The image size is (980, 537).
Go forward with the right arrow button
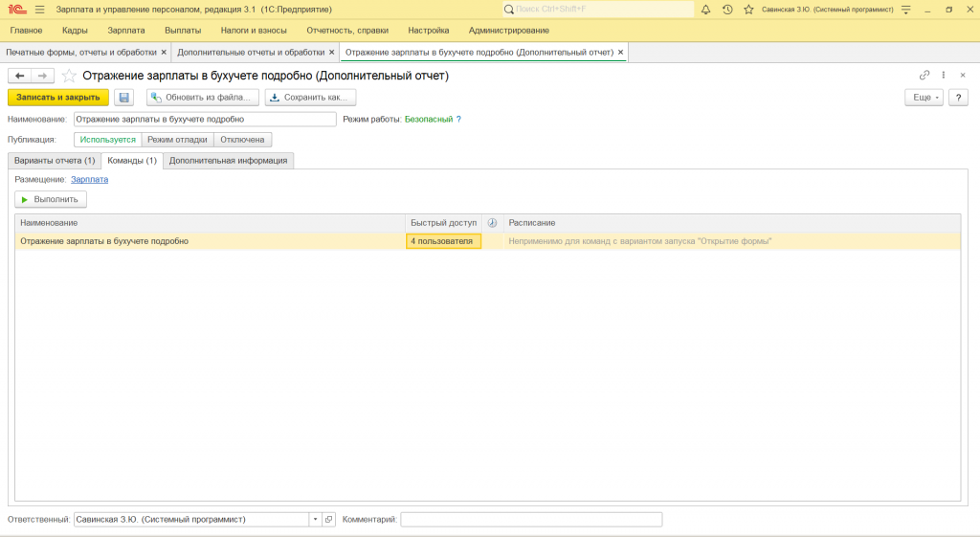pyautogui.click(x=42, y=76)
